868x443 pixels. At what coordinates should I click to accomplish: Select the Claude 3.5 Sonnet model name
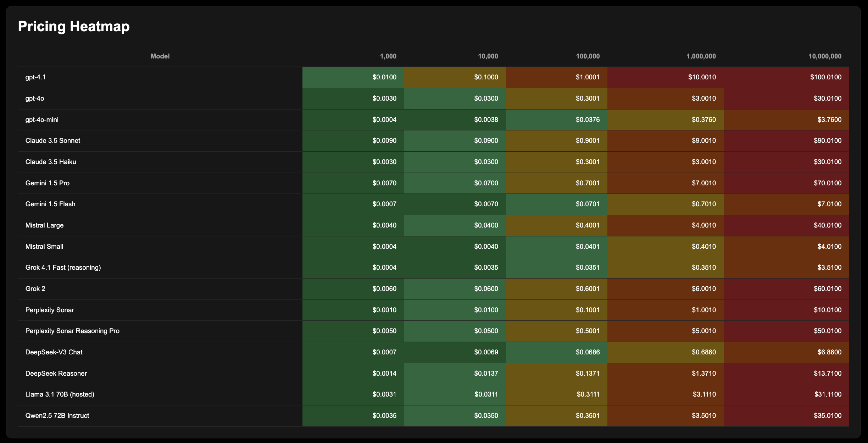(x=53, y=141)
